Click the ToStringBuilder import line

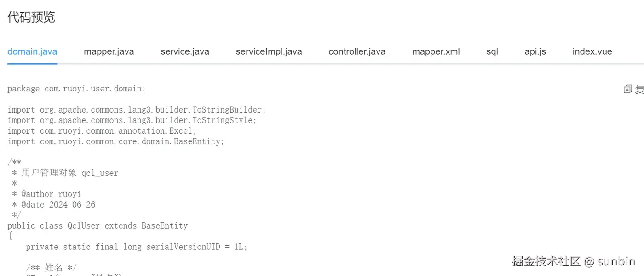137,110
